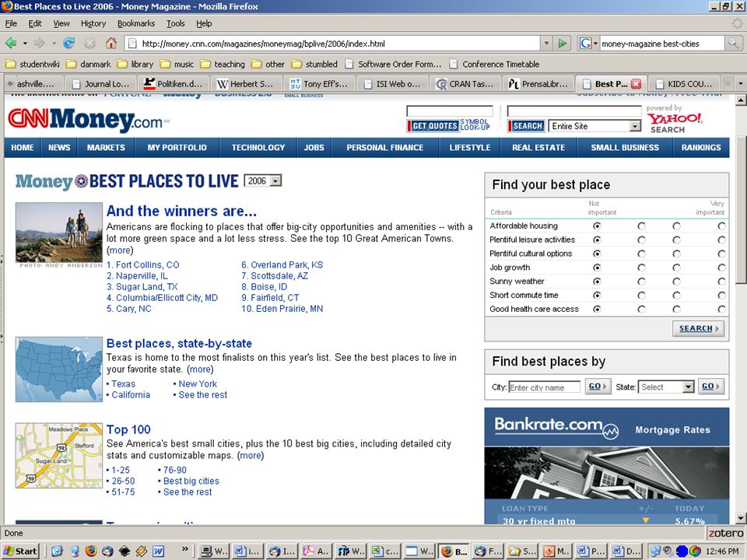Screen dimensions: 747x560
Task: Select Not important for Plentiful leisure activities
Action: 597,240
